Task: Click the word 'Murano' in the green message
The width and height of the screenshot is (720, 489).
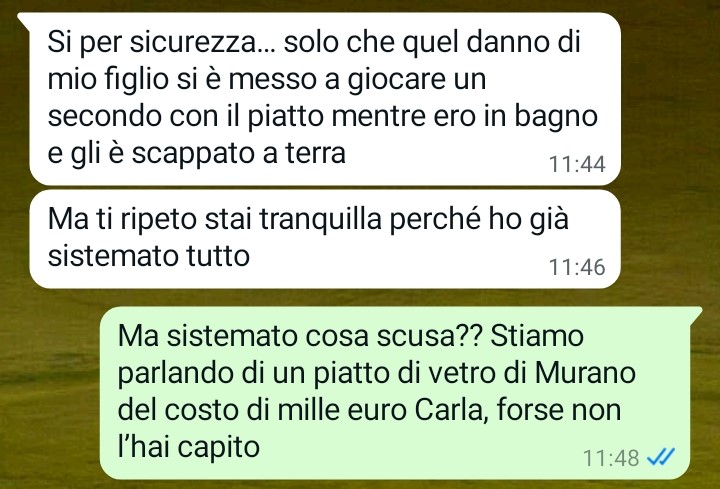Action: (x=585, y=372)
